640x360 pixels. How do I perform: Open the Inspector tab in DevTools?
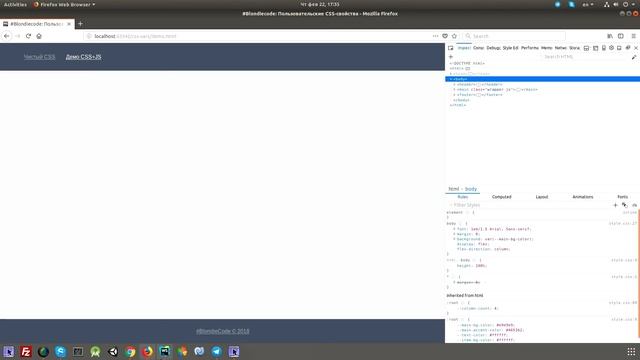(x=464, y=48)
